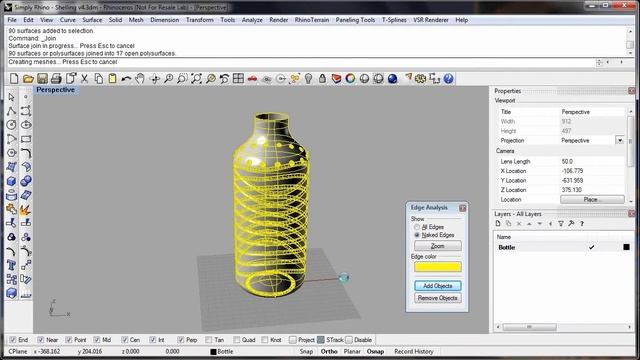Click the four-viewport layout icon

(x=238, y=78)
